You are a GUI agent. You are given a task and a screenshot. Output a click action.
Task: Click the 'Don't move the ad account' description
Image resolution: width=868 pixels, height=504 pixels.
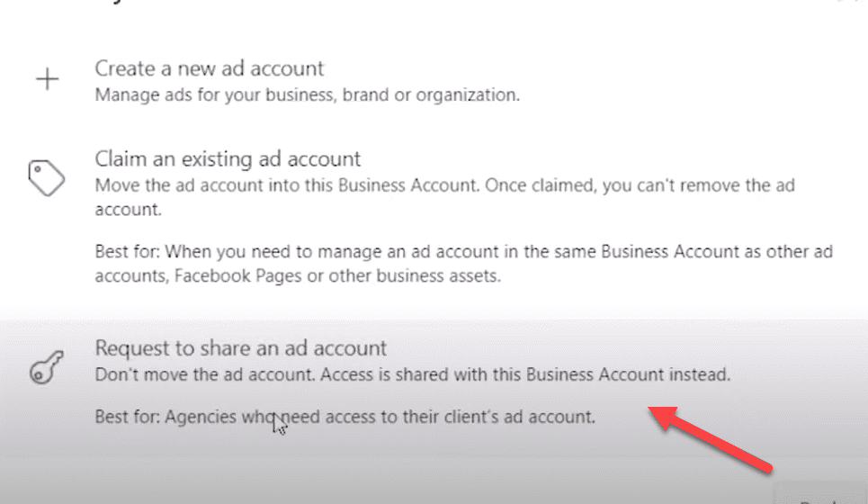coord(205,374)
